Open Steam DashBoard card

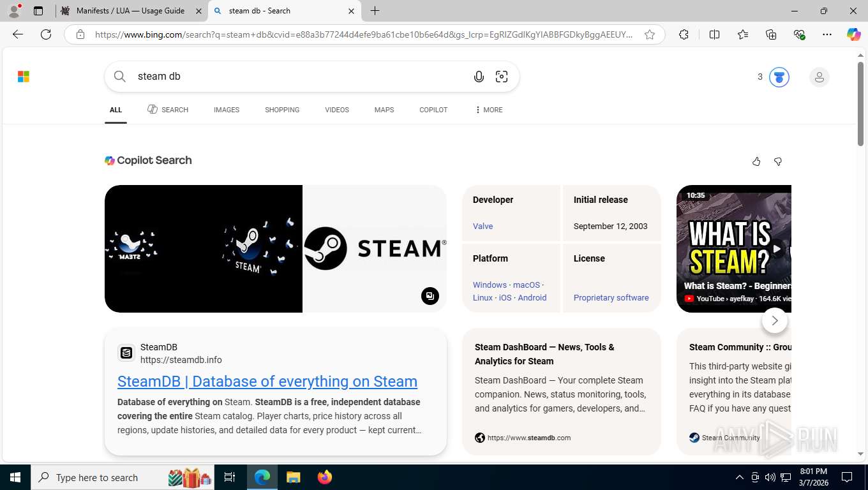coord(562,392)
